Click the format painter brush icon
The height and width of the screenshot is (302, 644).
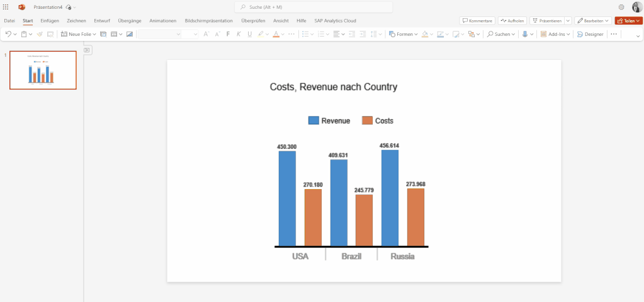click(x=40, y=34)
